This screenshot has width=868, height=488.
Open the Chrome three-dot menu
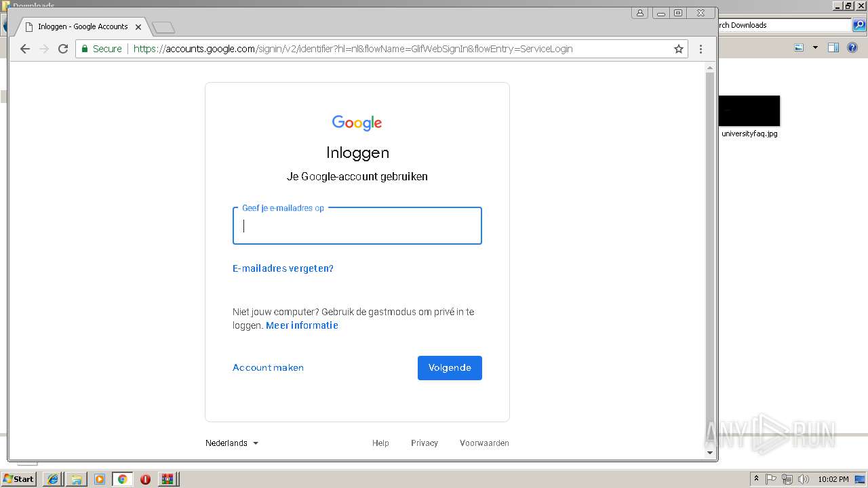(701, 49)
